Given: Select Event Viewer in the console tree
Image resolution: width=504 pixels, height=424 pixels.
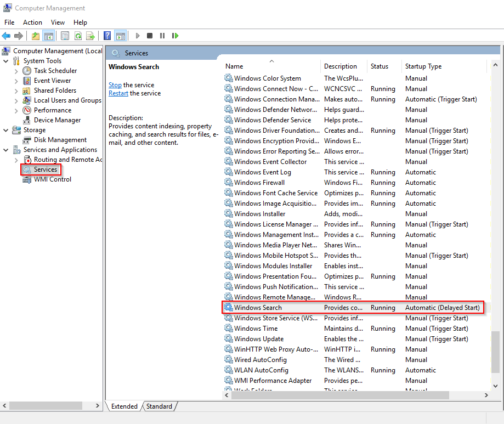Looking at the screenshot, I should pyautogui.click(x=53, y=81).
